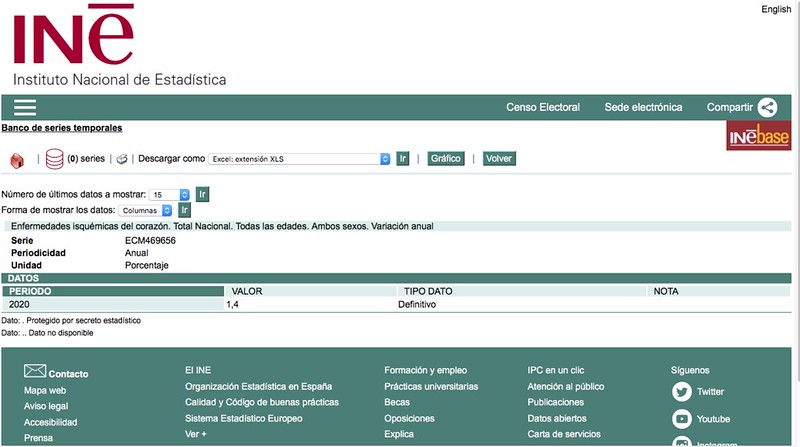This screenshot has height=447, width=800.
Task: Open the Youtube icon
Action: point(682,419)
